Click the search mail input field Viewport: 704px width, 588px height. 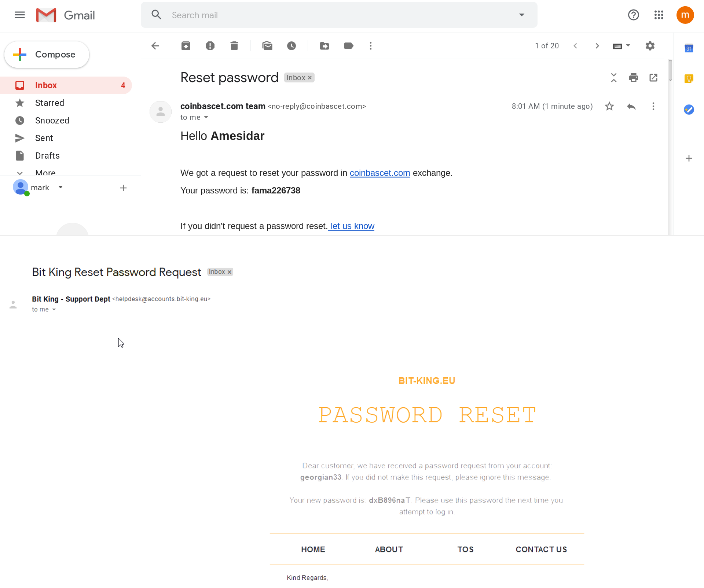point(339,15)
